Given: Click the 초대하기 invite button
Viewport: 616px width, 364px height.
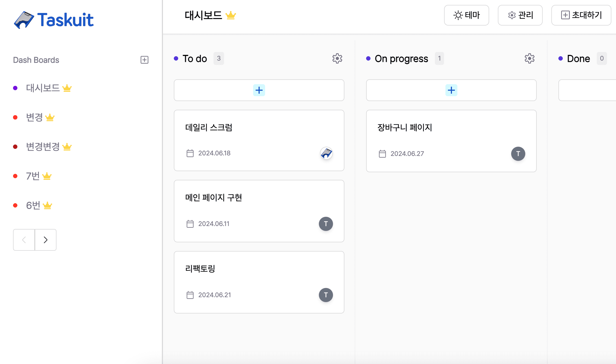Looking at the screenshot, I should [581, 15].
